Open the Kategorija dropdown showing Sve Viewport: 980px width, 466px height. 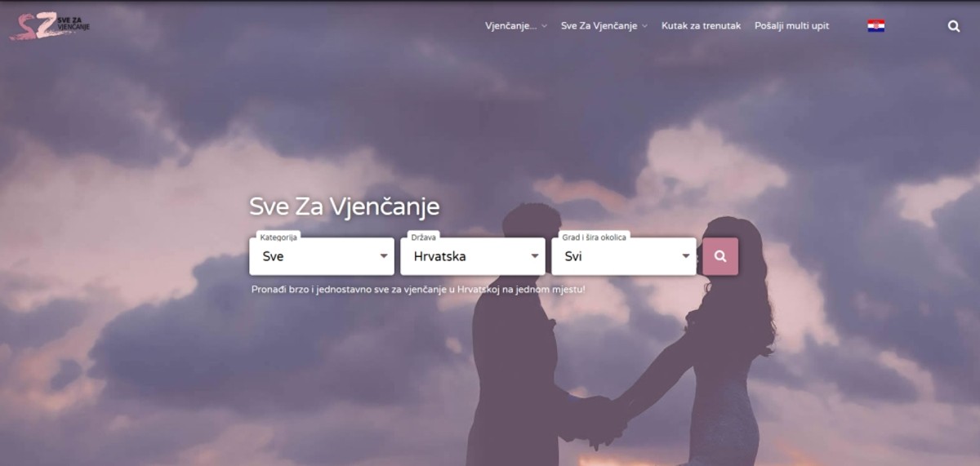click(322, 256)
